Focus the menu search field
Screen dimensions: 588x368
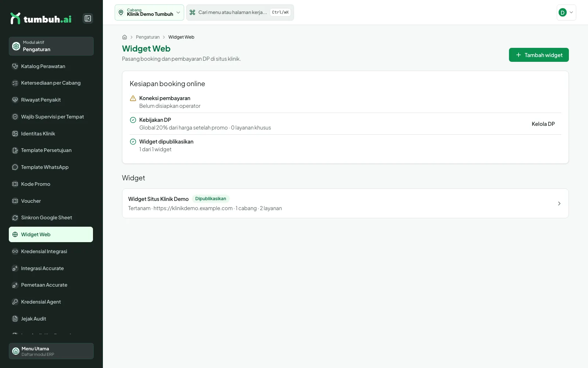[x=240, y=13]
